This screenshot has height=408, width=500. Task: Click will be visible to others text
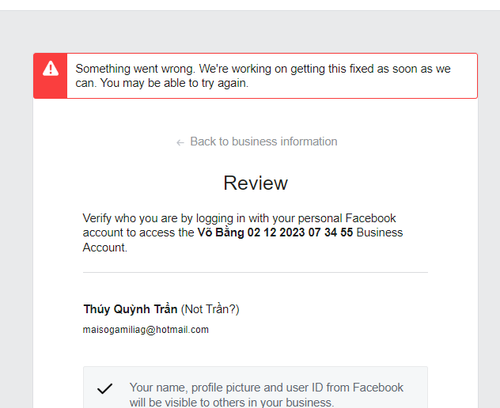(x=231, y=402)
